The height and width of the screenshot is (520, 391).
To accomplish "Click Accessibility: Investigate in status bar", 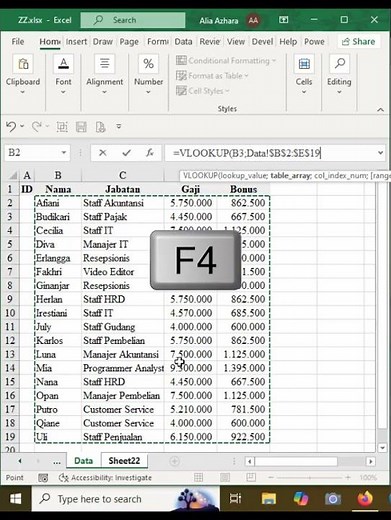I will tap(105, 478).
